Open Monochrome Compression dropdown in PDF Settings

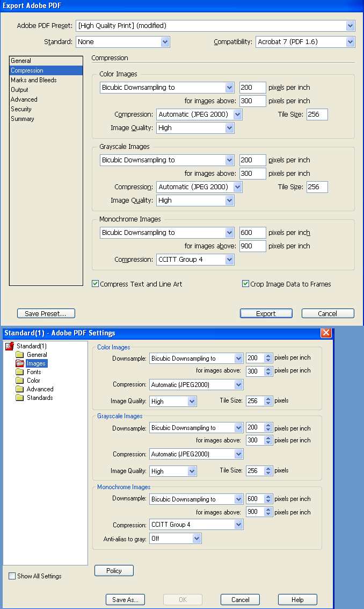pyautogui.click(x=196, y=525)
